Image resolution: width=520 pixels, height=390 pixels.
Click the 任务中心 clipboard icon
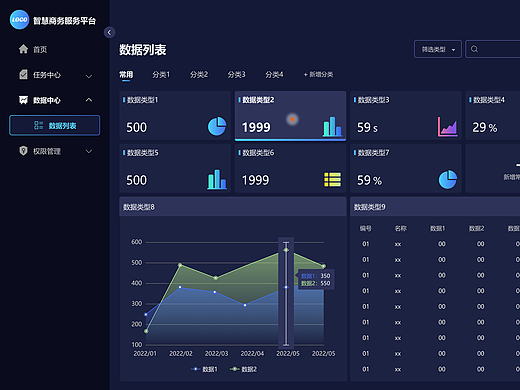coord(23,74)
